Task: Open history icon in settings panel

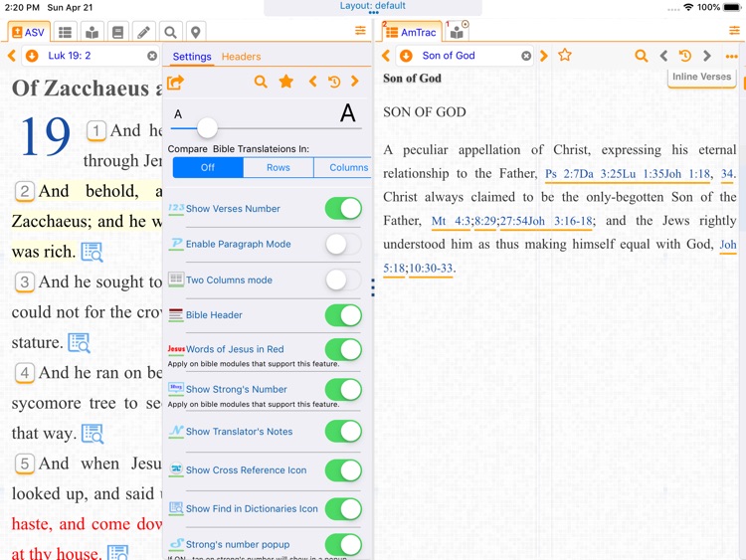Action: 334,82
